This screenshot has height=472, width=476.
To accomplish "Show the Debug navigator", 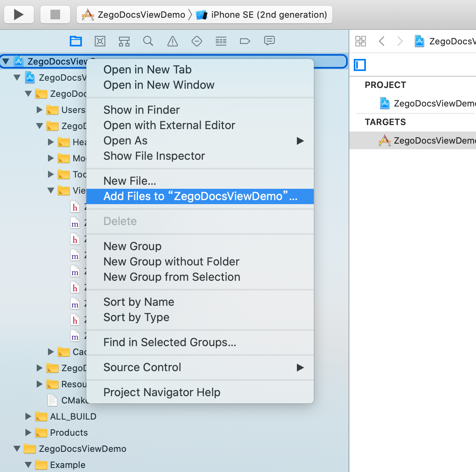I will pos(221,41).
